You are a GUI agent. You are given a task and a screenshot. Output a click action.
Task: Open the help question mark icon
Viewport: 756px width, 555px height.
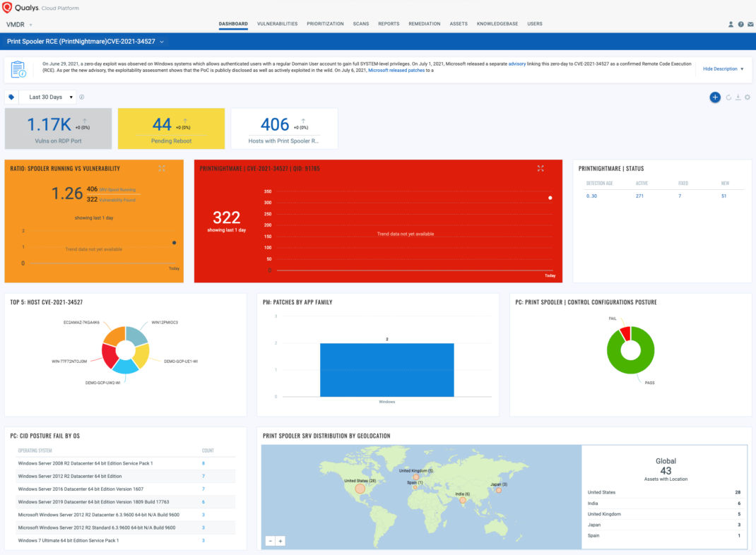click(740, 24)
